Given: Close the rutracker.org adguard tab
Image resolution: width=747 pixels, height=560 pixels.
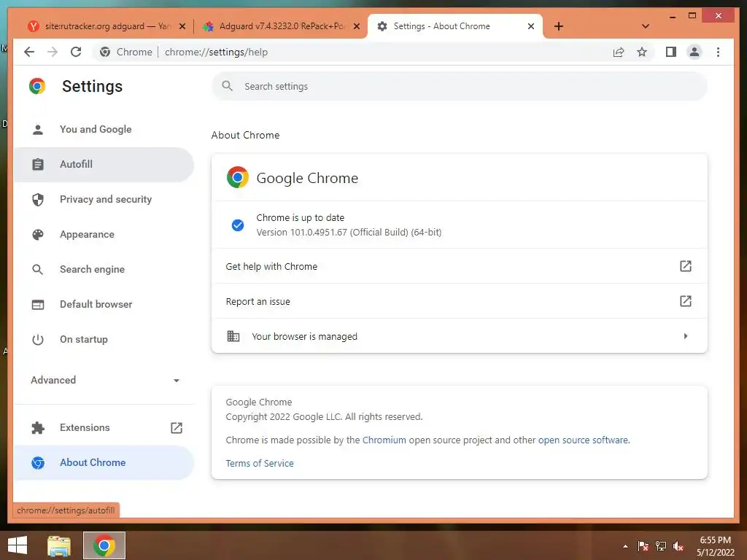Looking at the screenshot, I should [182, 26].
